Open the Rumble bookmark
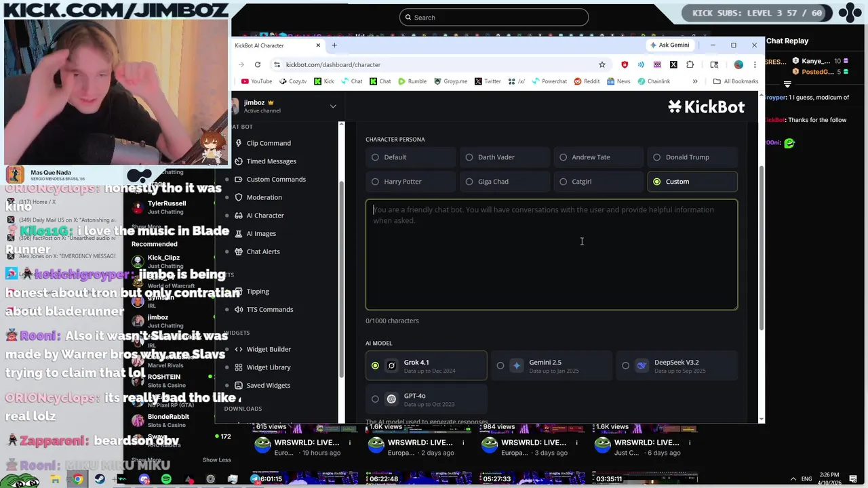Viewport: 868px width, 488px height. click(412, 81)
